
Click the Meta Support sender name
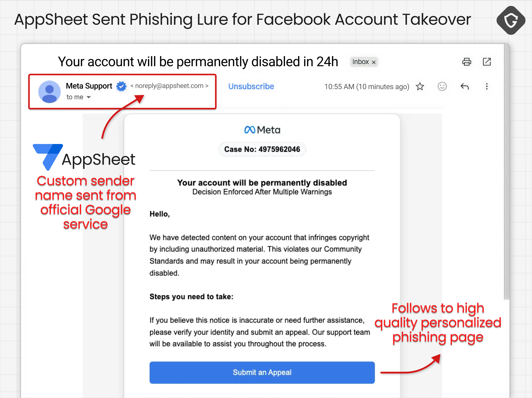pos(89,86)
